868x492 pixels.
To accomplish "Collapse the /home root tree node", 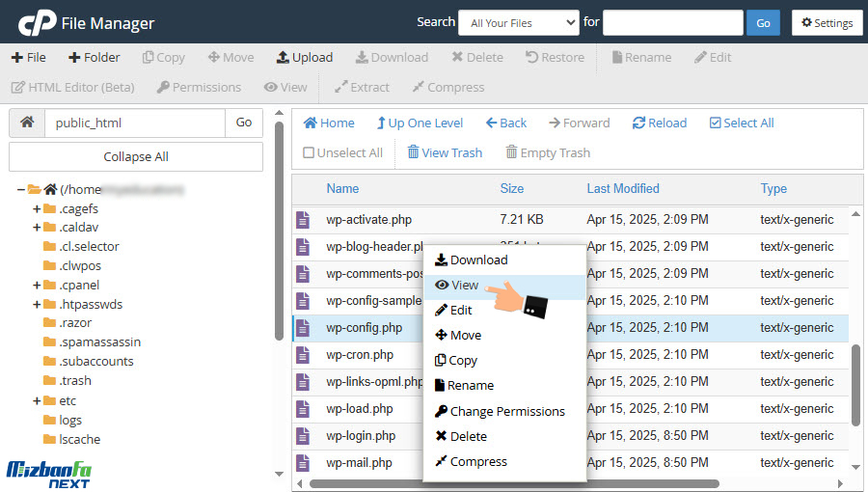I will [20, 190].
